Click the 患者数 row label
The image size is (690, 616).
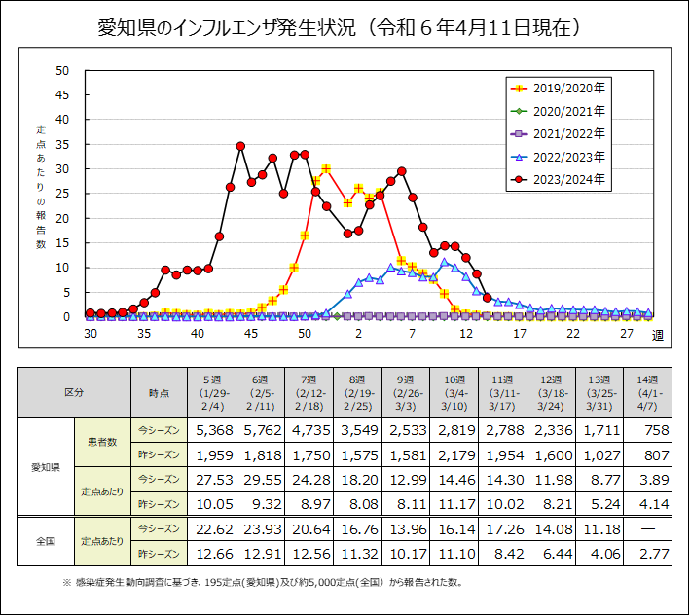tap(102, 442)
